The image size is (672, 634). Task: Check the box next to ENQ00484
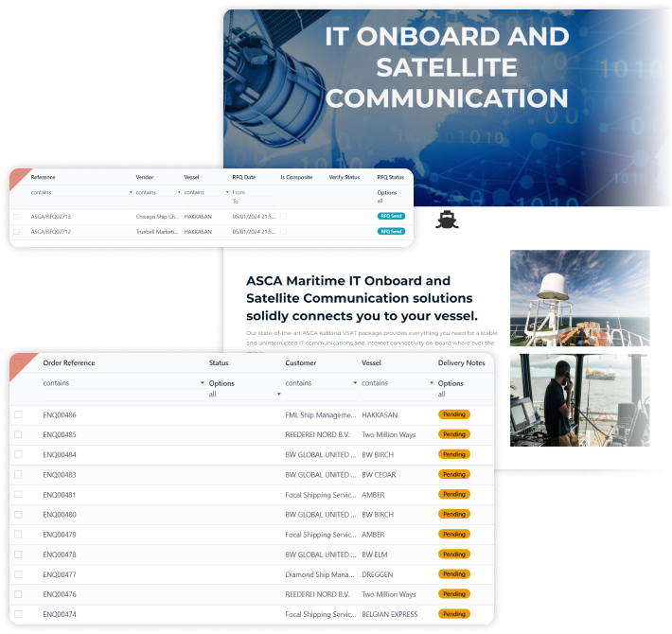(18, 454)
